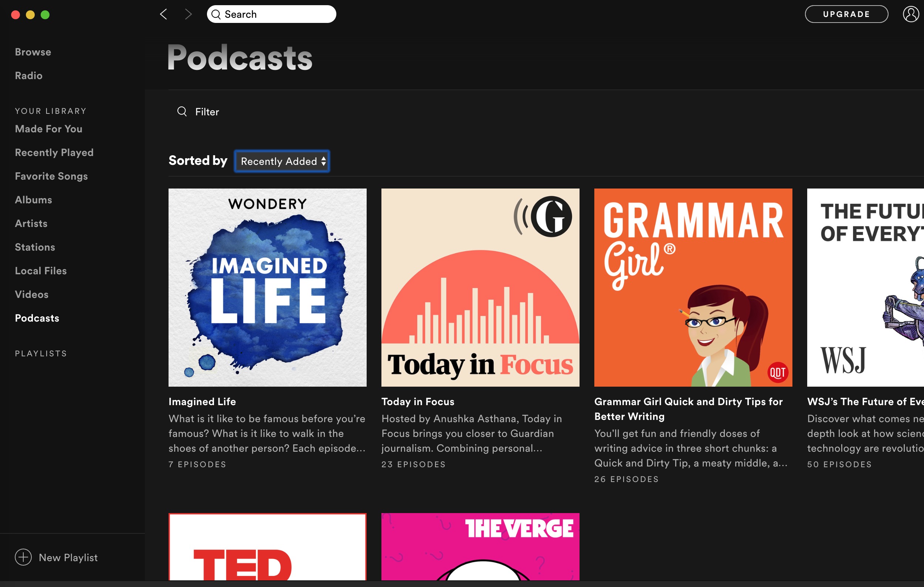Go forward with the right arrow

(188, 14)
